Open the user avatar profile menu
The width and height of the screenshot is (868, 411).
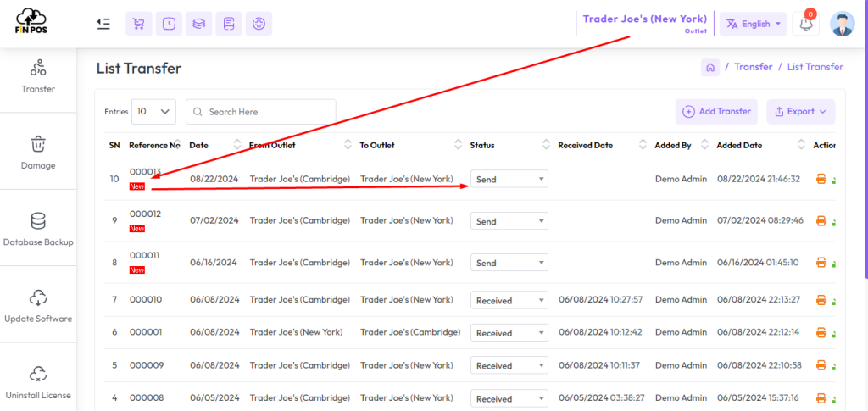(x=842, y=24)
